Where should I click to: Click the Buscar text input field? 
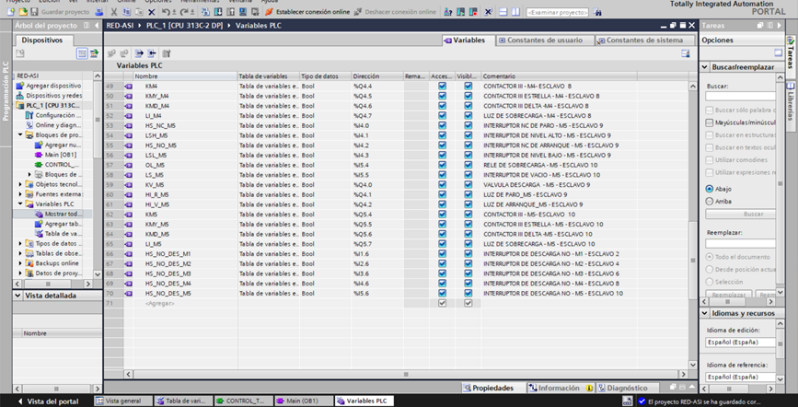740,96
